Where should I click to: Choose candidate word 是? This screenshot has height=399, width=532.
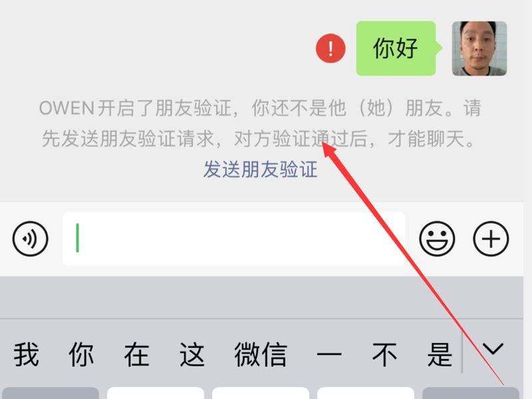[x=440, y=354]
